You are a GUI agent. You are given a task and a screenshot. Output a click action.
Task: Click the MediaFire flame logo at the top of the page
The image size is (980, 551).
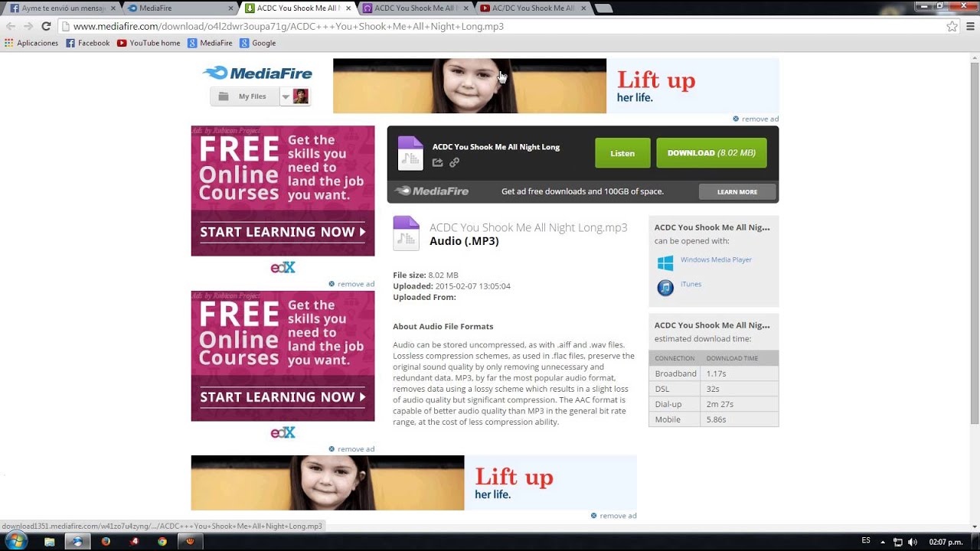tap(257, 73)
